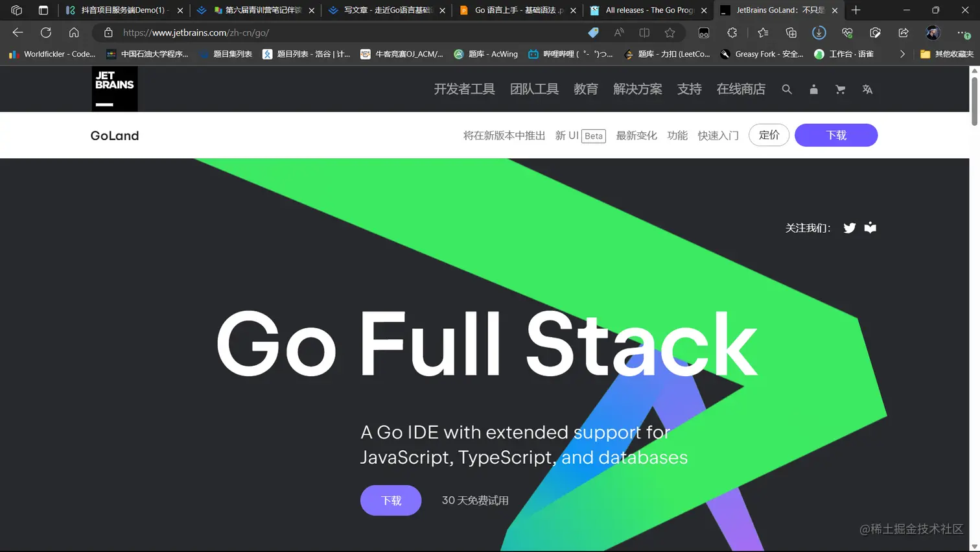Click hero 下载 button near free trial
The height and width of the screenshot is (552, 980).
(391, 500)
